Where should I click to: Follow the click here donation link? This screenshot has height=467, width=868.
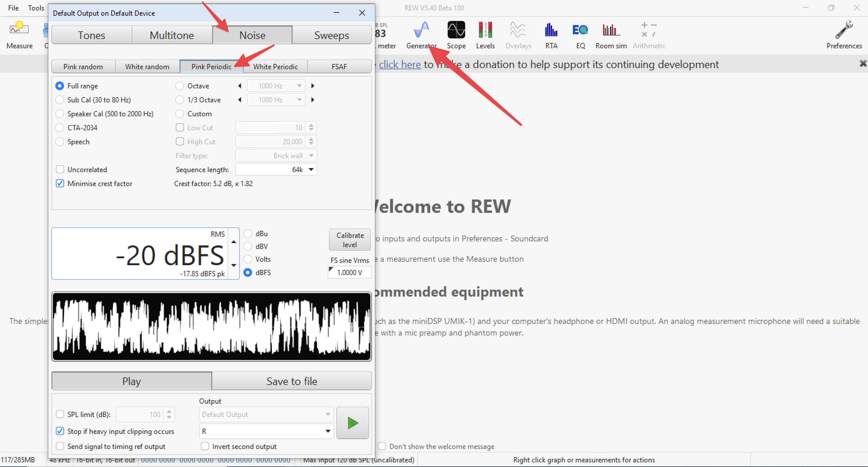[x=400, y=64]
